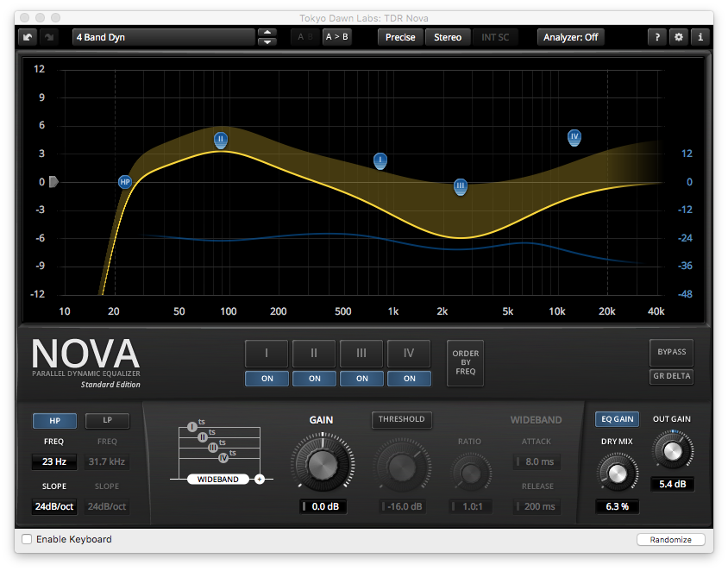Click the band II circle in routing diagram
728x571 pixels.
click(x=203, y=436)
